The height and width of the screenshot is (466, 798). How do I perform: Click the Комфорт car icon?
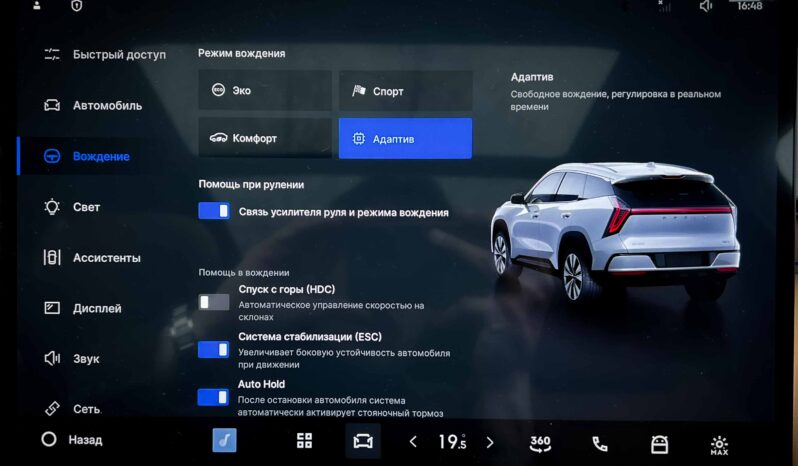click(218, 137)
